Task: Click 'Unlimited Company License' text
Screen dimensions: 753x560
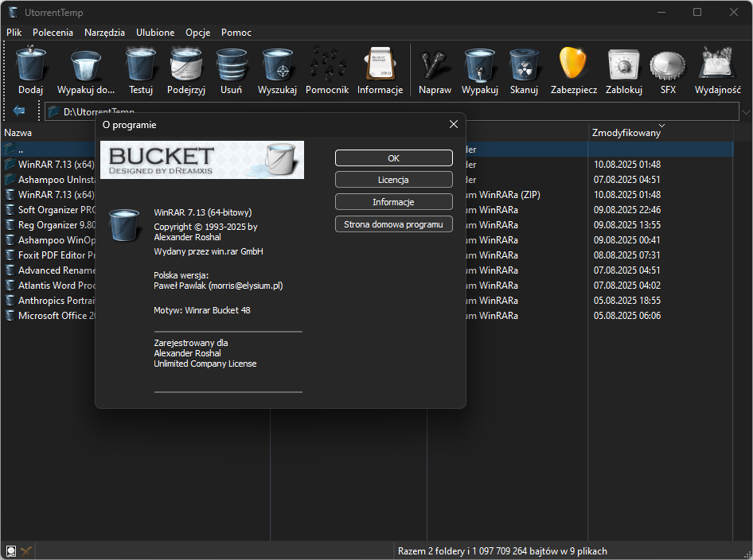Action: tap(205, 364)
